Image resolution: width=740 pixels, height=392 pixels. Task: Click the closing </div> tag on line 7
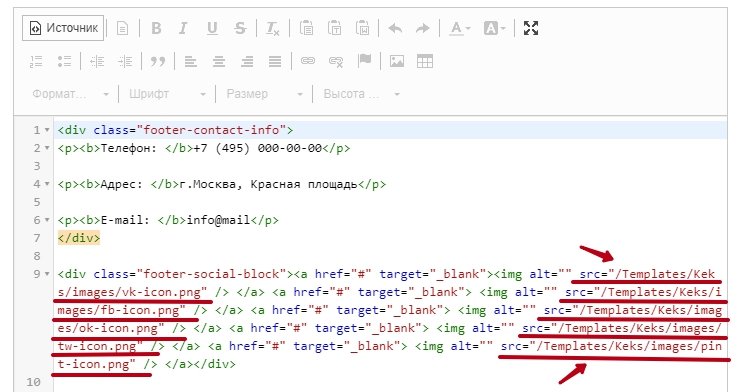click(79, 238)
